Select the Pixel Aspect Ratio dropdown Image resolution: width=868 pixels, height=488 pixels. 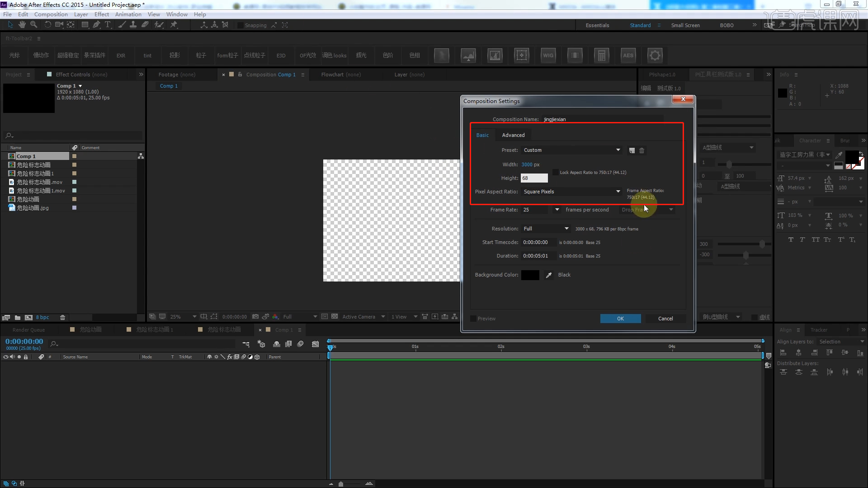click(x=570, y=191)
